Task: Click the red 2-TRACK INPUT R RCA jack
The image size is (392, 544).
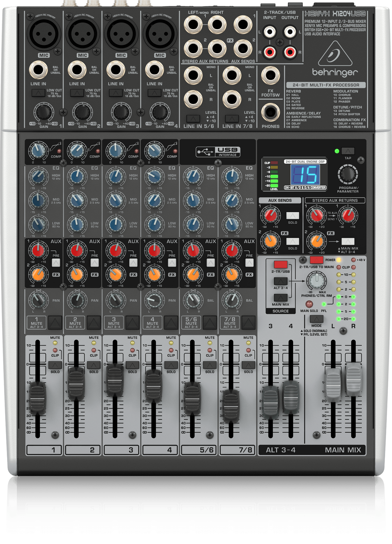Action: [x=269, y=52]
